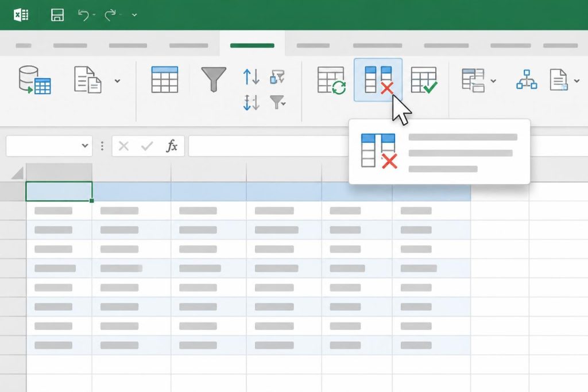Click the formula bar three-dot handle
Viewport: 588px width, 392px height.
pos(102,146)
